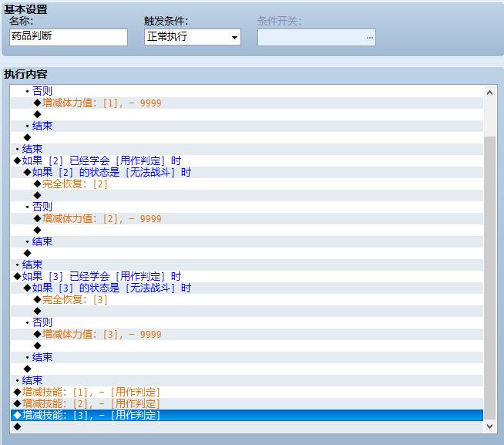Select row 增减技能: [1], - [用作判定]
The height and width of the screenshot is (445, 504).
click(x=247, y=393)
